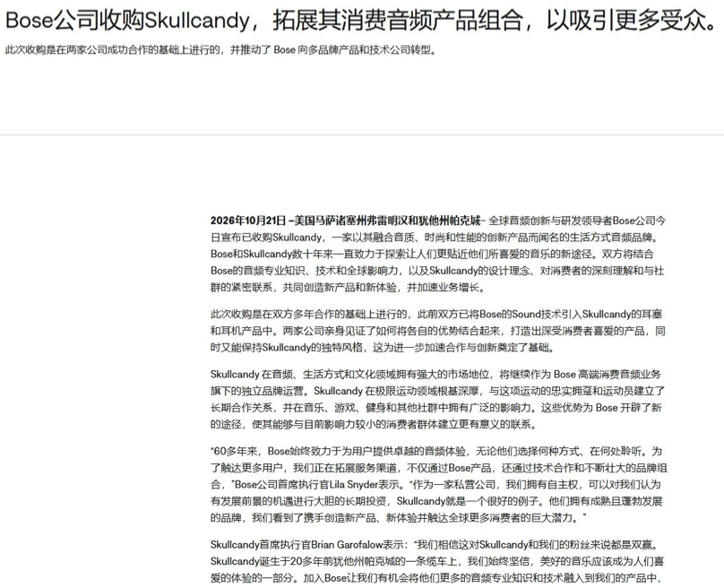Click the line starting "Skullcandy诞生于20多年前"
This screenshot has height=588, width=724.
(437, 561)
